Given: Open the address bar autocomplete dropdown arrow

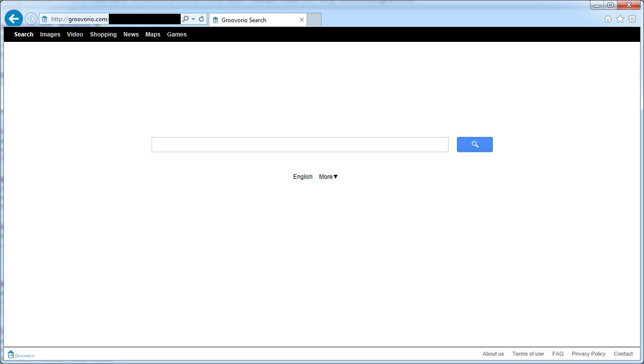Looking at the screenshot, I should [193, 19].
